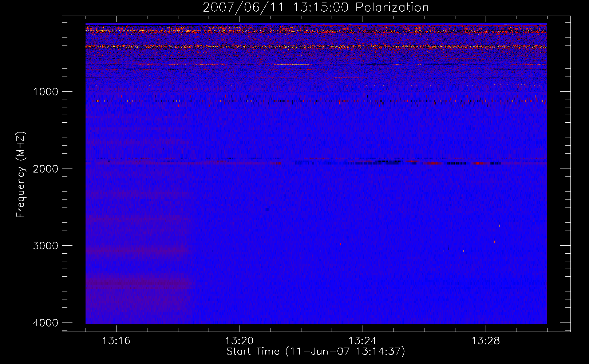Click the plot title '2007/06/11 13:15:00 Polarization'
This screenshot has width=589, height=364.
tap(316, 7)
